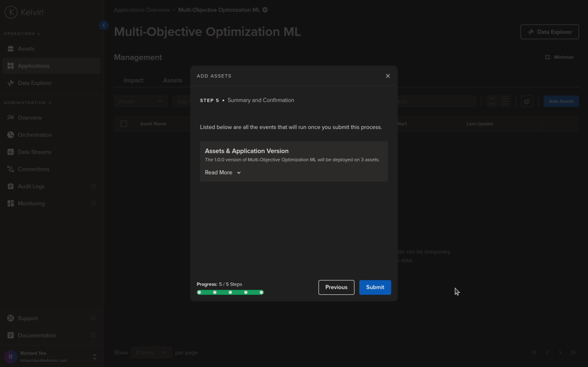Open the table settings gear icon
588x367 pixels.
pyautogui.click(x=527, y=101)
